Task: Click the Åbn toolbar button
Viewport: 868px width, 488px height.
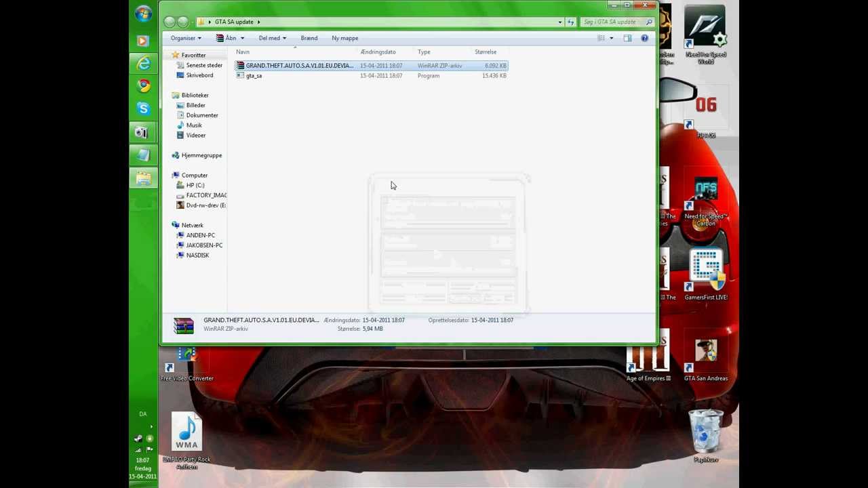Action: click(226, 38)
